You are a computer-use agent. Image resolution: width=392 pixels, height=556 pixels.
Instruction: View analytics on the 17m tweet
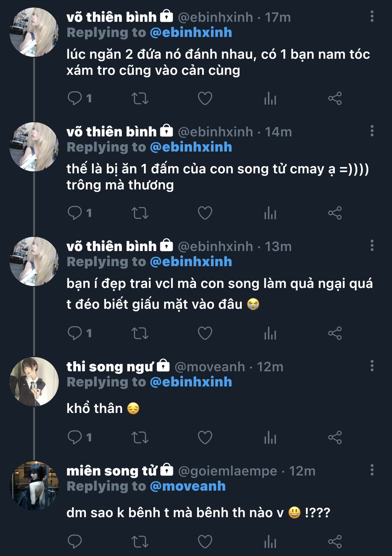270,99
